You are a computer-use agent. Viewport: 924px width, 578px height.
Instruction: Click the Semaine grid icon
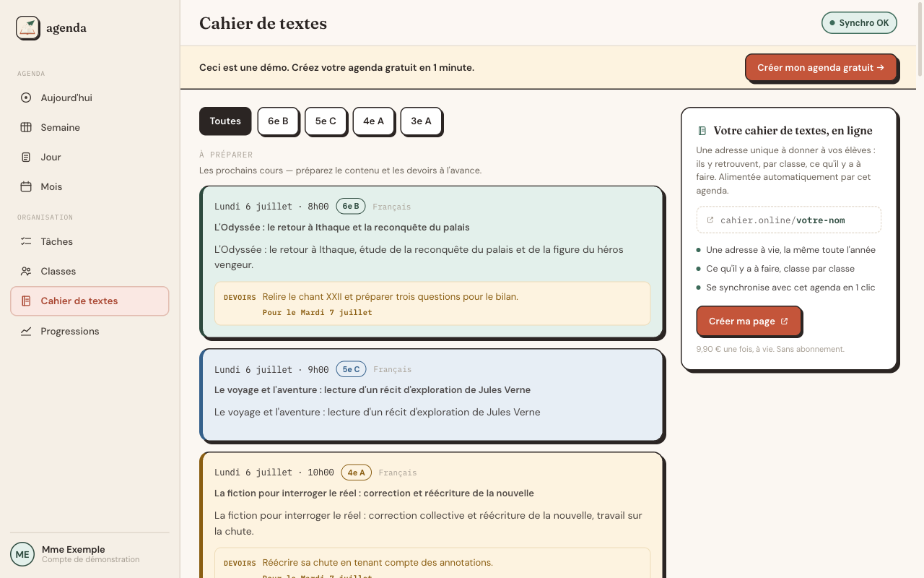(26, 127)
